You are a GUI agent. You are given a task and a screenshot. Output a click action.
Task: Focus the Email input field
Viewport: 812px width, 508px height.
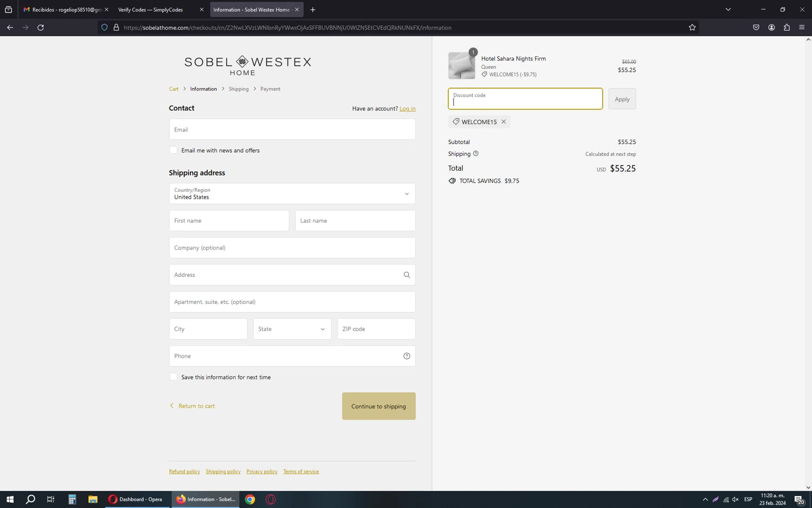[x=292, y=129]
